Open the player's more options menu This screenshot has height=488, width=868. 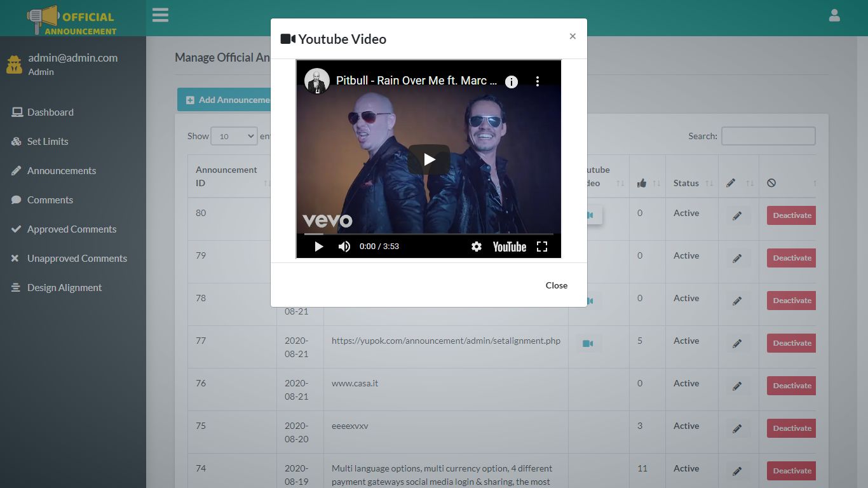[x=538, y=81]
